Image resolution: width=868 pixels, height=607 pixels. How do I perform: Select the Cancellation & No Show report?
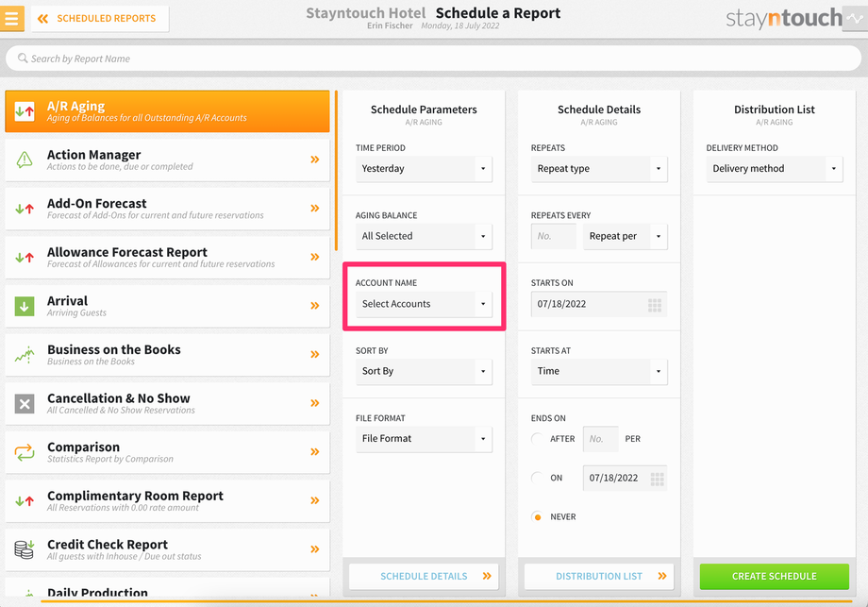pyautogui.click(x=167, y=403)
